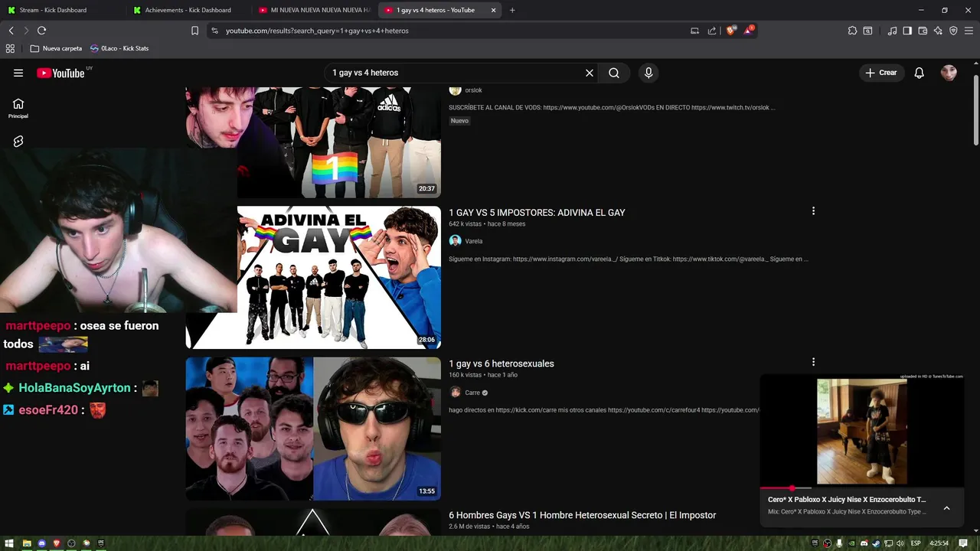The width and height of the screenshot is (980, 551).
Task: Open Brave Wallet icon
Action: (x=923, y=31)
